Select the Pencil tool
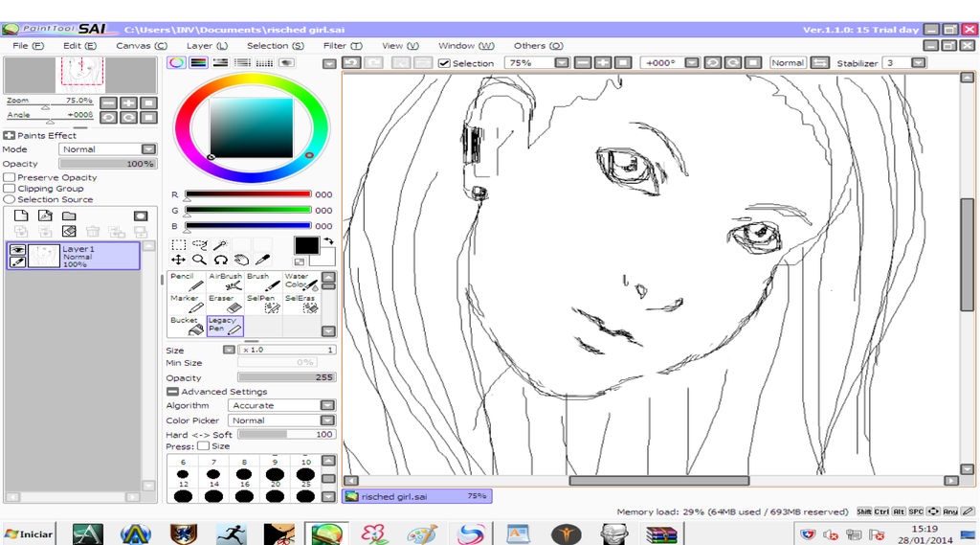 pyautogui.click(x=187, y=282)
